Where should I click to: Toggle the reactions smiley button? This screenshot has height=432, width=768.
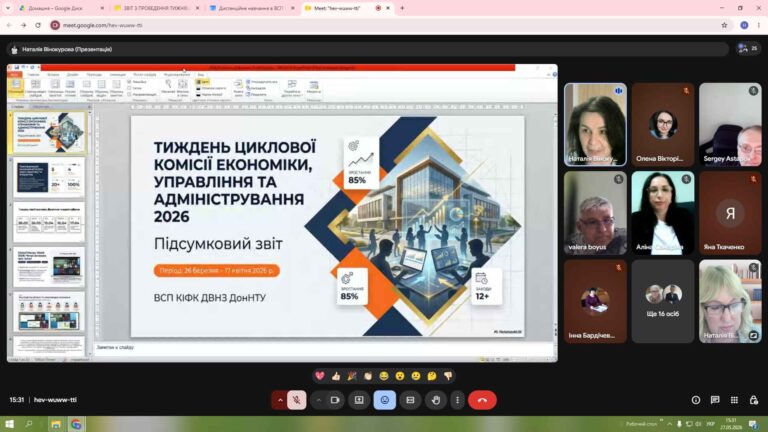(384, 400)
